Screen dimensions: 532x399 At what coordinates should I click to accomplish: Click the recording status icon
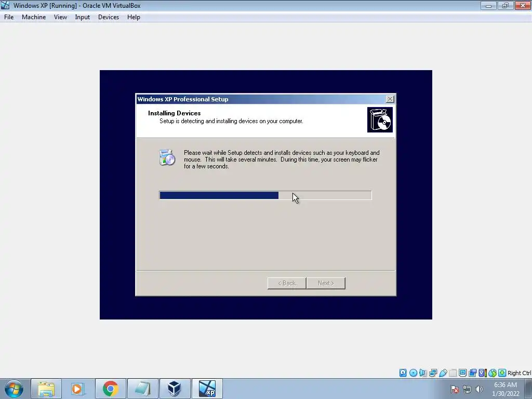pos(472,373)
